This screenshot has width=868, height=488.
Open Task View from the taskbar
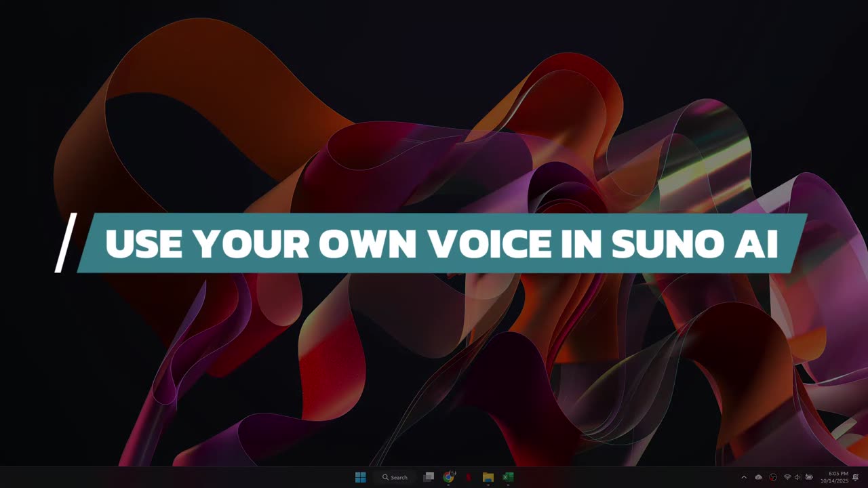[x=429, y=477]
